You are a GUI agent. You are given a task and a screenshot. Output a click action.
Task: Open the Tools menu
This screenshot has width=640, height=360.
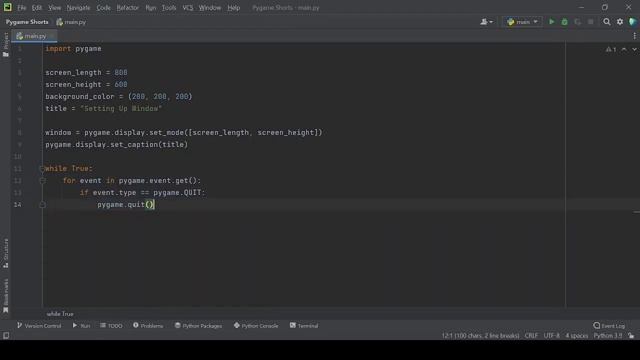169,8
